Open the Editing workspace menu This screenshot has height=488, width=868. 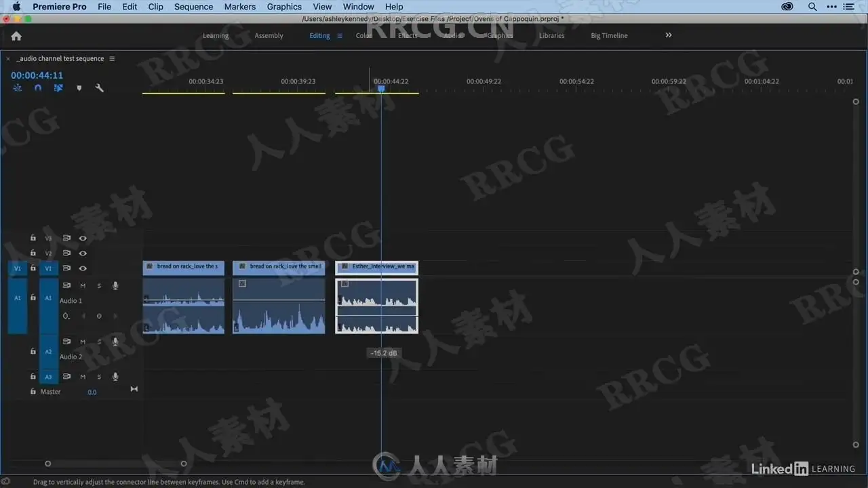340,36
